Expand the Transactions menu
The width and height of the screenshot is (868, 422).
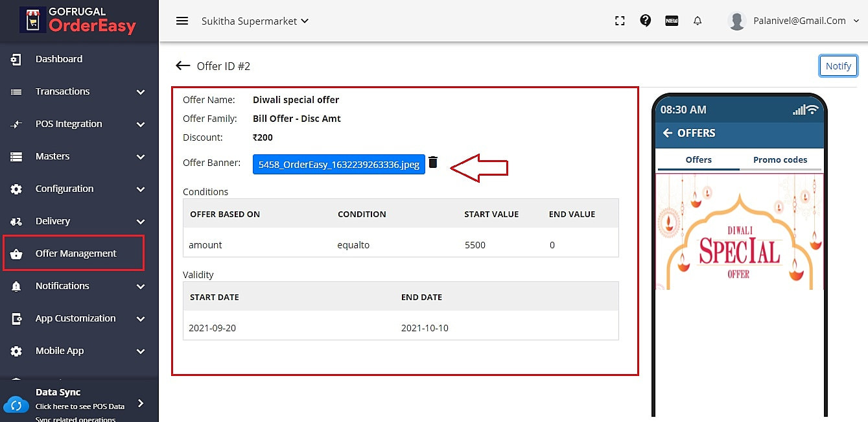(x=79, y=91)
